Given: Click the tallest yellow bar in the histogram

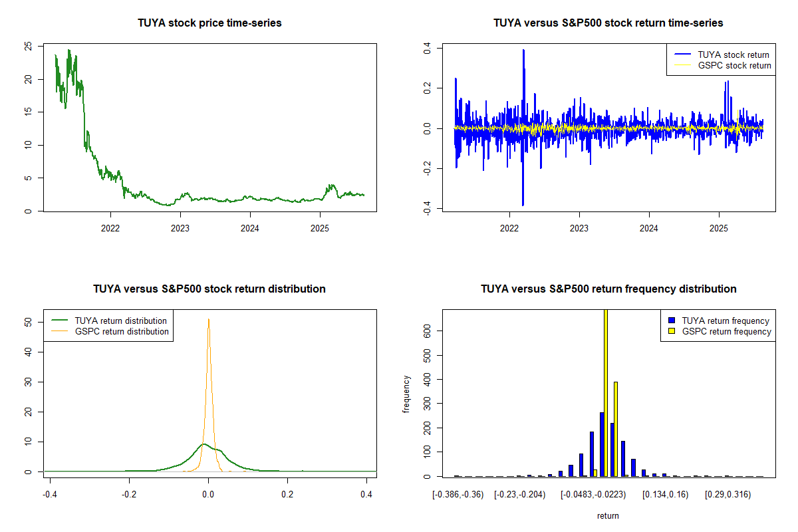Looking at the screenshot, I should 605,392.
